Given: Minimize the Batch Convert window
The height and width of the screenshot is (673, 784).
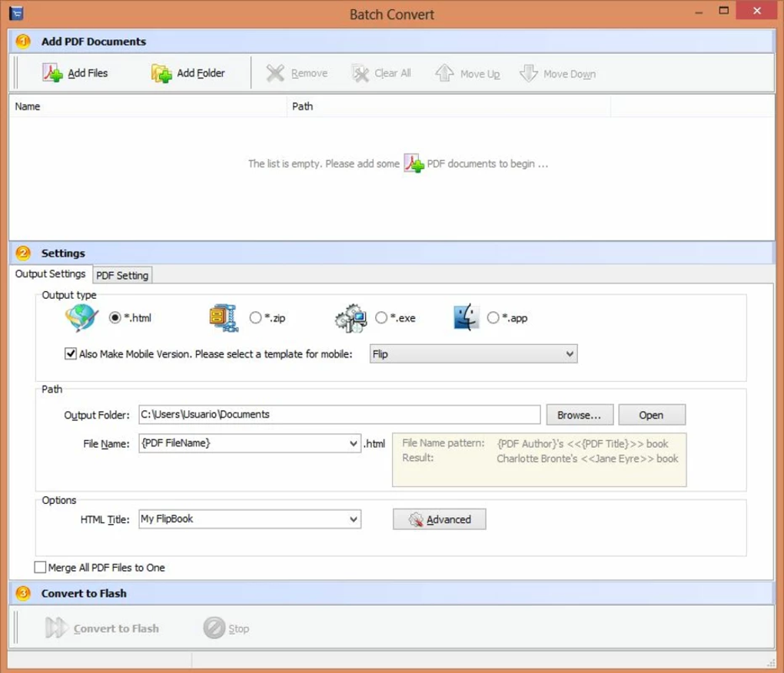Looking at the screenshot, I should (699, 12).
